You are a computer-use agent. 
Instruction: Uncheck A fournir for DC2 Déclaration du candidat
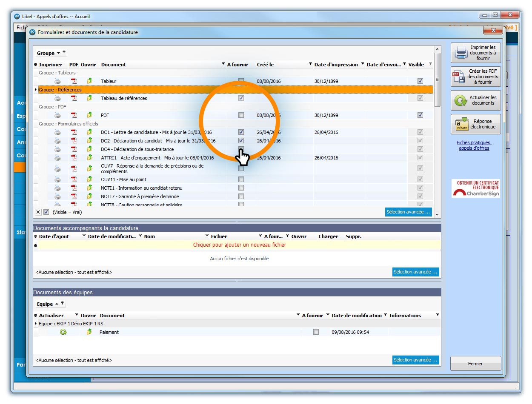241,141
